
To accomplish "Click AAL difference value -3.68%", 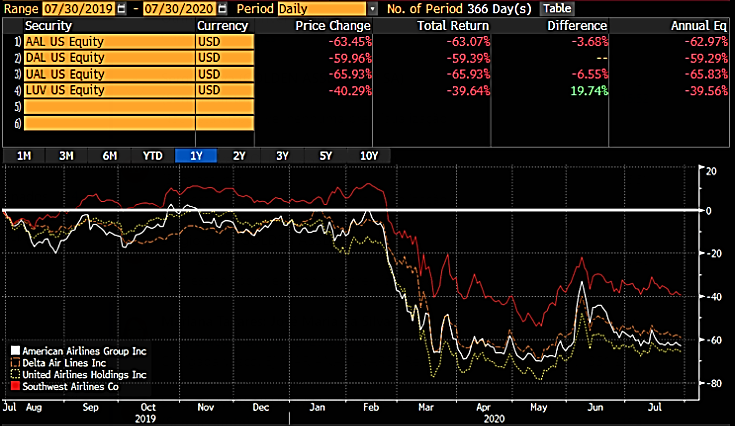I will tap(590, 42).
